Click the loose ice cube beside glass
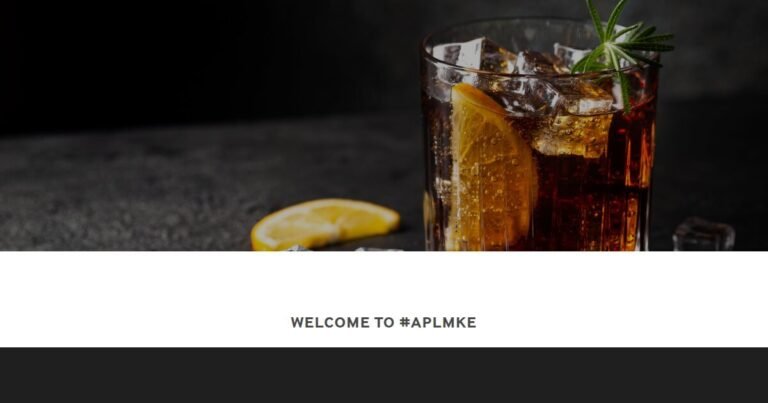768x403 pixels. coord(703,234)
